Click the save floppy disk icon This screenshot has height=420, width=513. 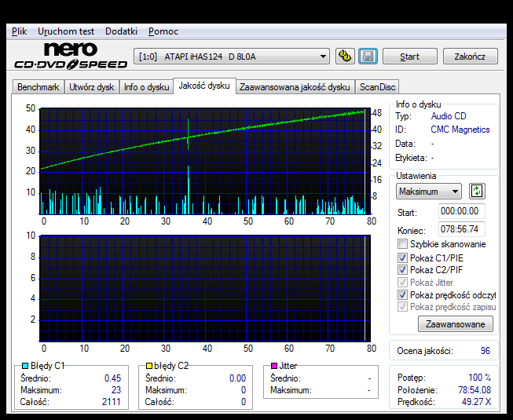pos(368,57)
